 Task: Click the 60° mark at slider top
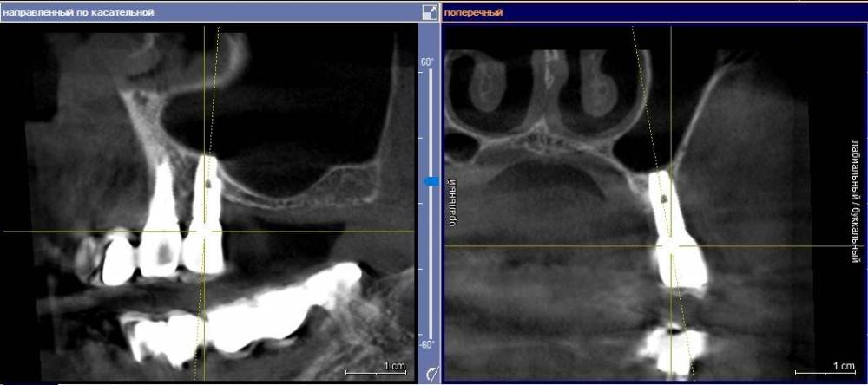(427, 62)
